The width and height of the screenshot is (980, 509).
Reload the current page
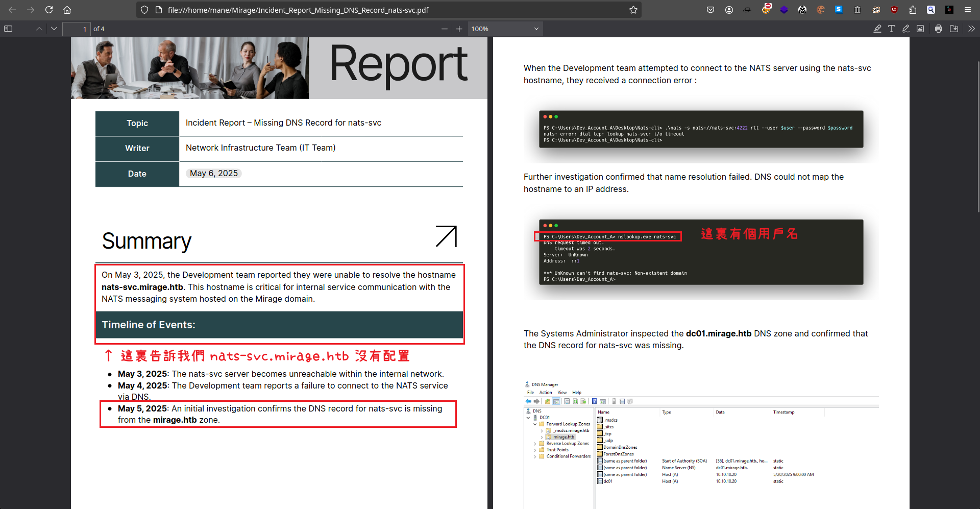(49, 10)
